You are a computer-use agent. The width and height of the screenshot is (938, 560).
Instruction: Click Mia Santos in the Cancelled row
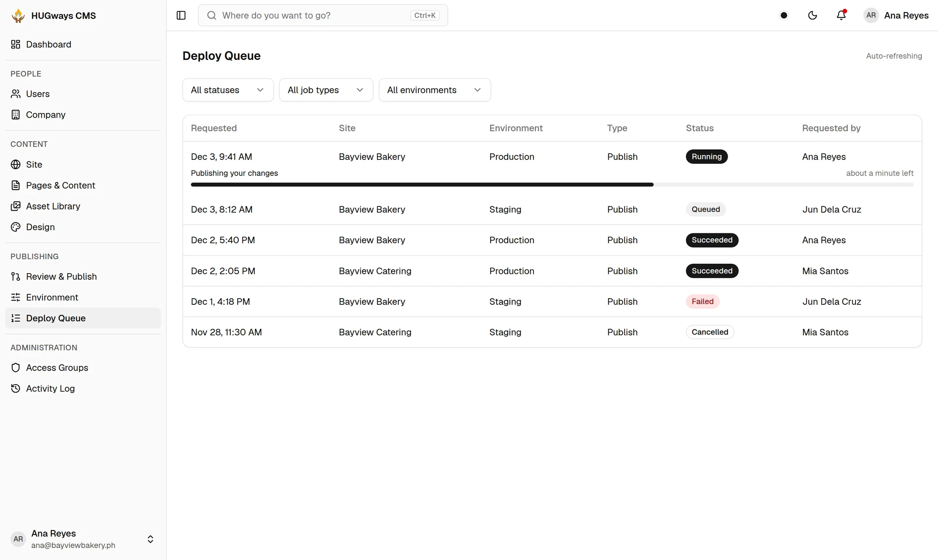pos(825,332)
